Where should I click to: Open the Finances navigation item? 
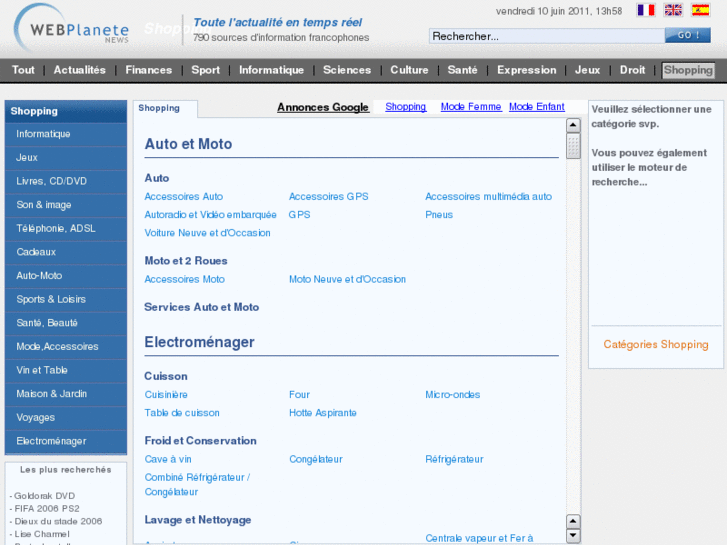click(x=148, y=70)
